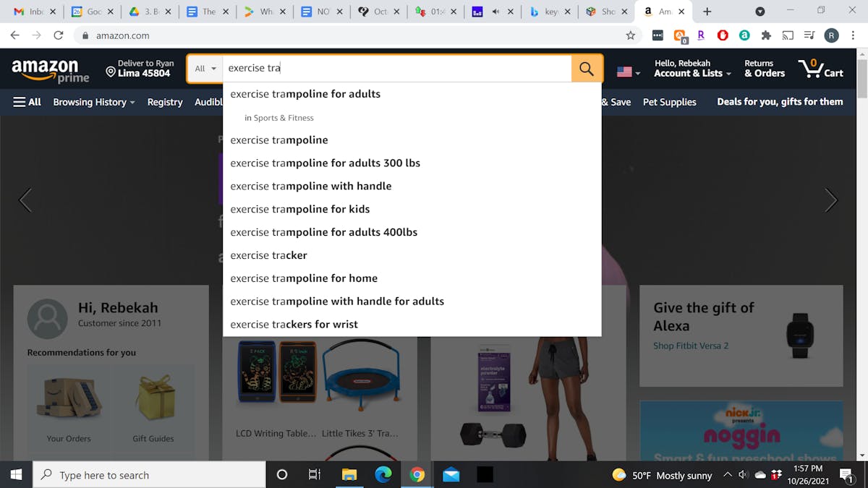Open Pet Supplies in nav bar
868x488 pixels.
[x=669, y=102]
